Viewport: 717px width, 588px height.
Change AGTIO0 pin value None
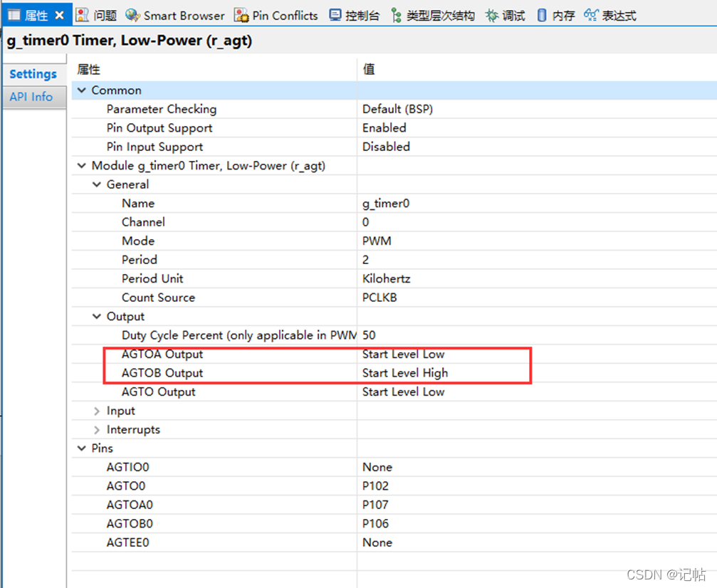pos(377,467)
